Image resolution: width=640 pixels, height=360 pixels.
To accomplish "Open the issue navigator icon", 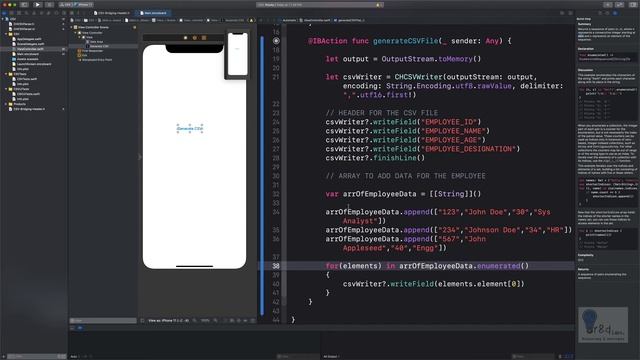I will 33,13.
